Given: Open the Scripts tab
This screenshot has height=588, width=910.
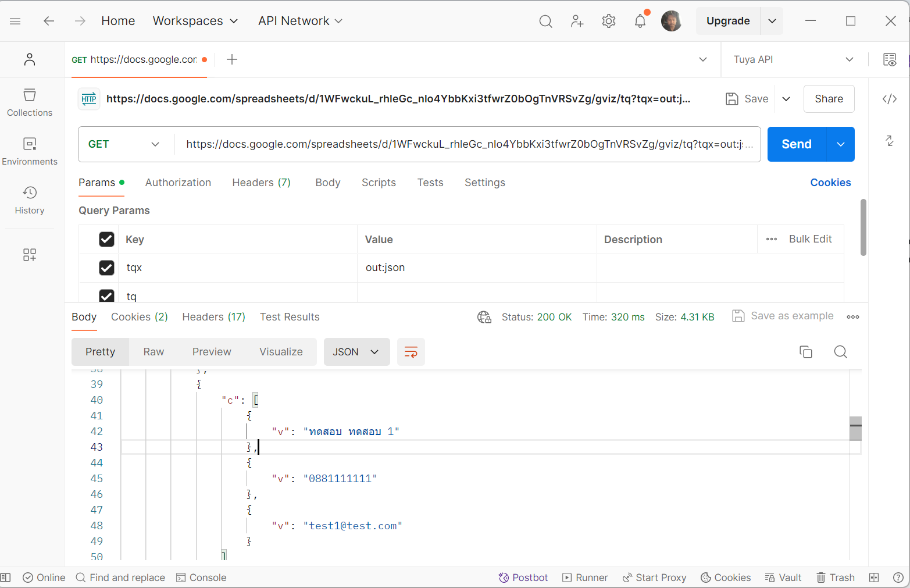Looking at the screenshot, I should (379, 183).
